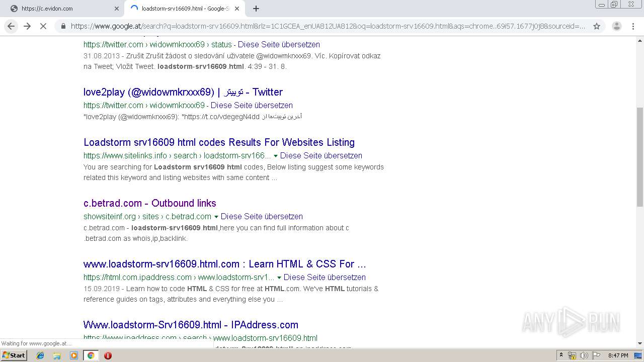Image resolution: width=644 pixels, height=362 pixels.
Task: Close the loadstorm-srv16609.html tab
Action: coord(237,9)
